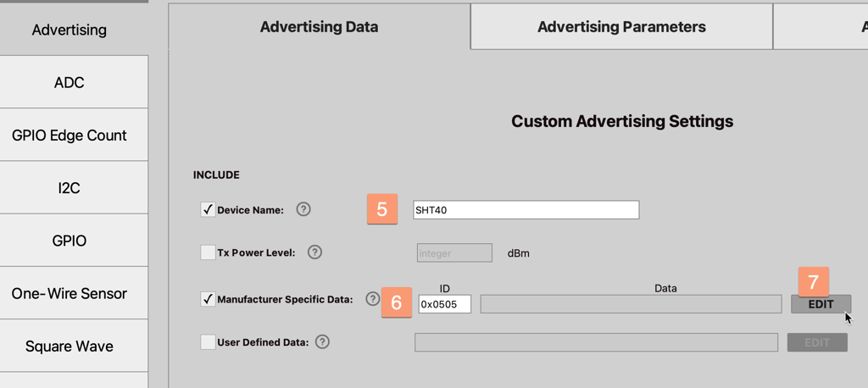Open help for Manufacturer Specific Data

point(372,298)
